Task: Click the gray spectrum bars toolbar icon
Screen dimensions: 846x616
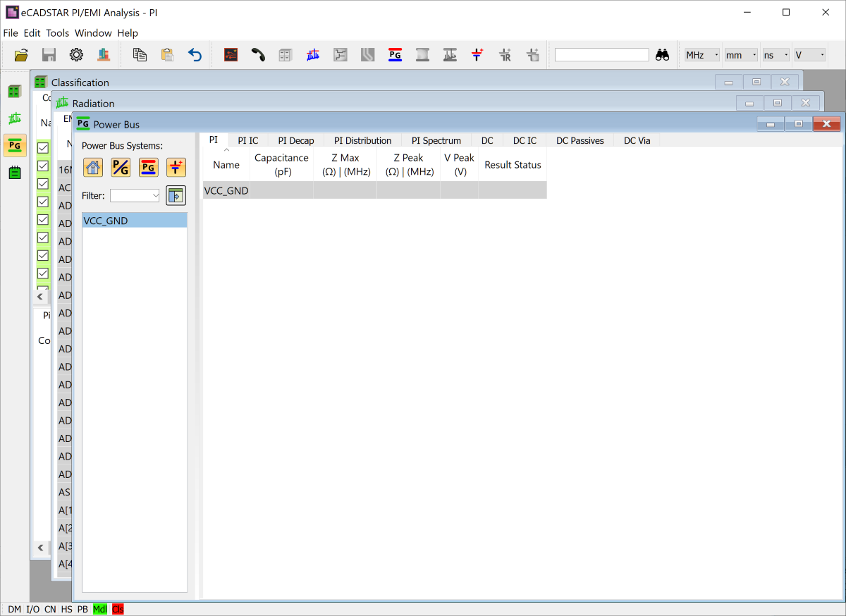Action: click(x=450, y=55)
